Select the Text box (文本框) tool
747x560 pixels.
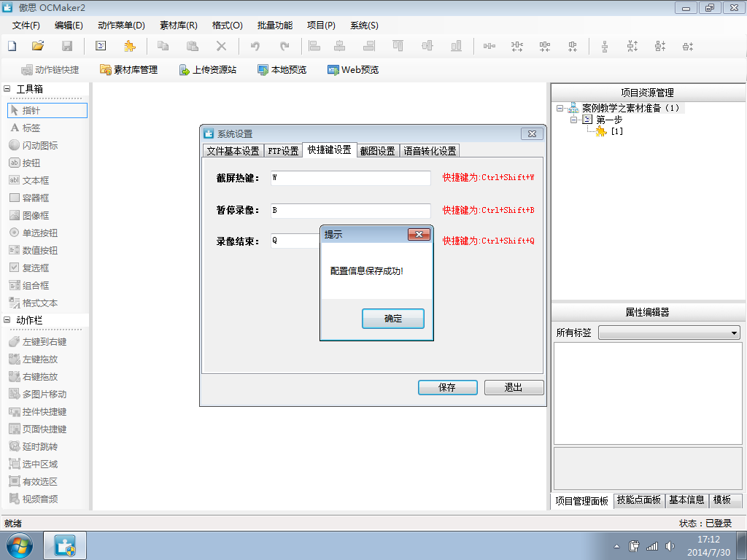click(29, 181)
